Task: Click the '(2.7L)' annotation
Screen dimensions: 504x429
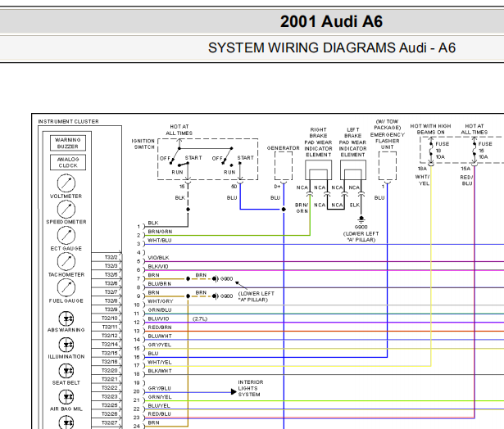Action: [200, 318]
